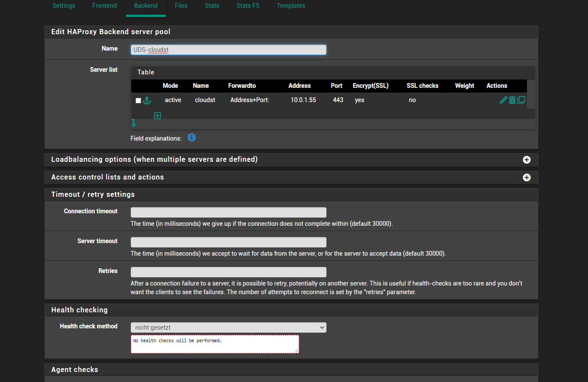Click into the Connection timeout field
This screenshot has width=588, height=382.
(x=229, y=212)
